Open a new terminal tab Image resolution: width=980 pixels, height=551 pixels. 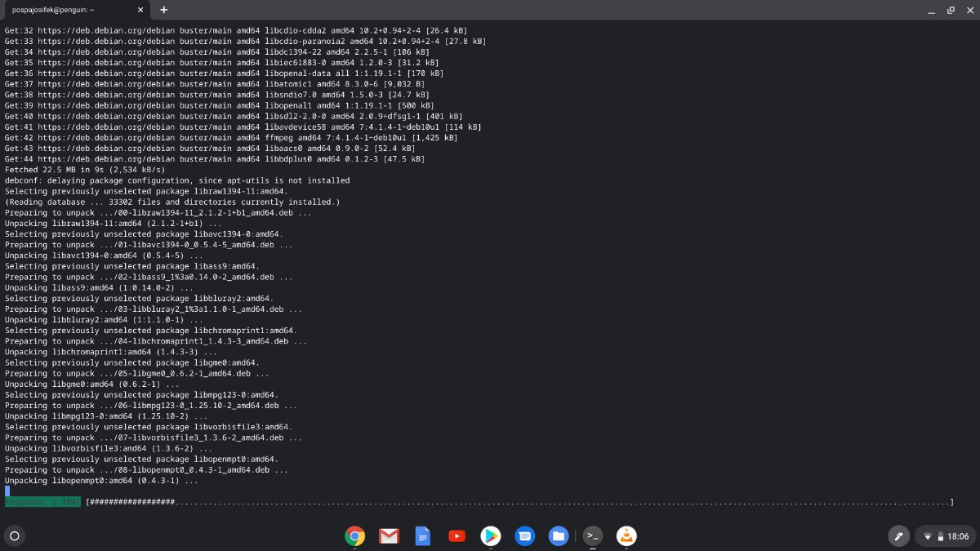tap(163, 10)
